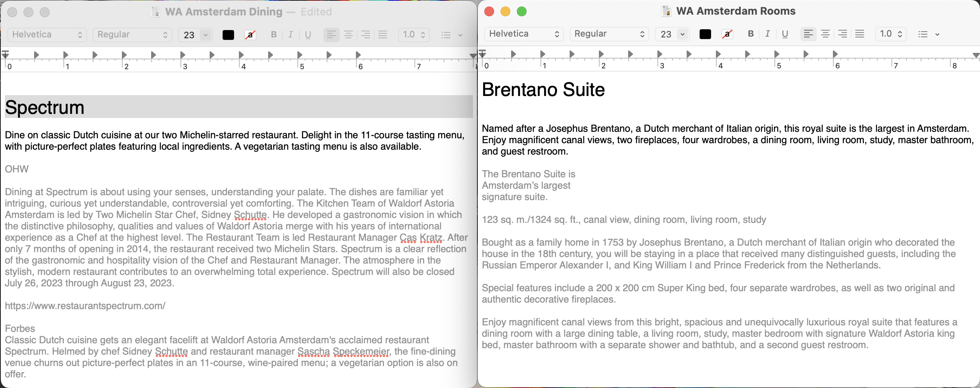Screen dimensions: 980x388
Task: Click the misspelled word Speckemeier
Action: 361,351
